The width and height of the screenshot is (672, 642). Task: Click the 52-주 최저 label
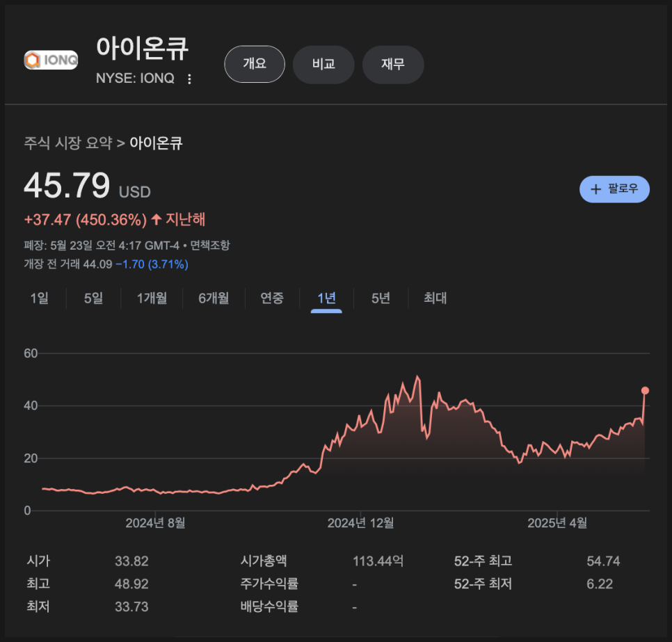(483, 584)
